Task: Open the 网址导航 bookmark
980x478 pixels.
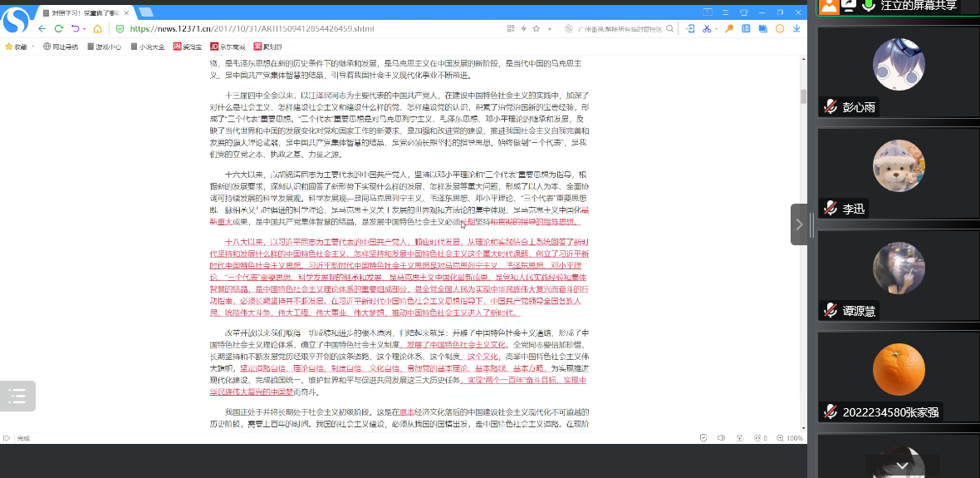Action: (61, 47)
